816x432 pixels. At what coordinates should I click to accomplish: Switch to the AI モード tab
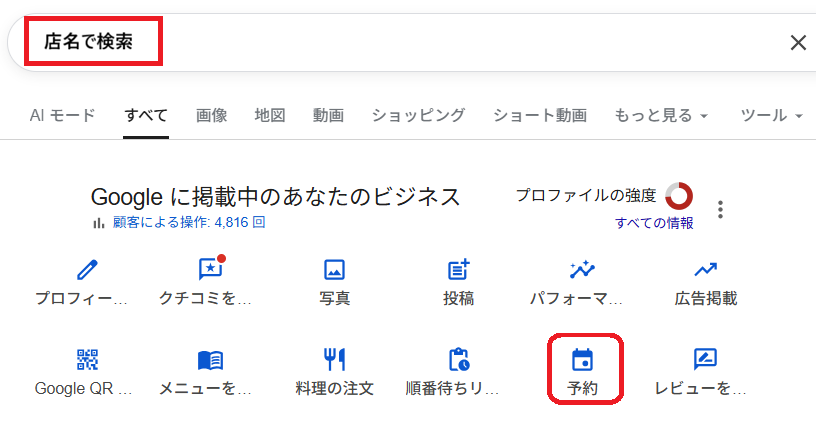click(x=62, y=115)
